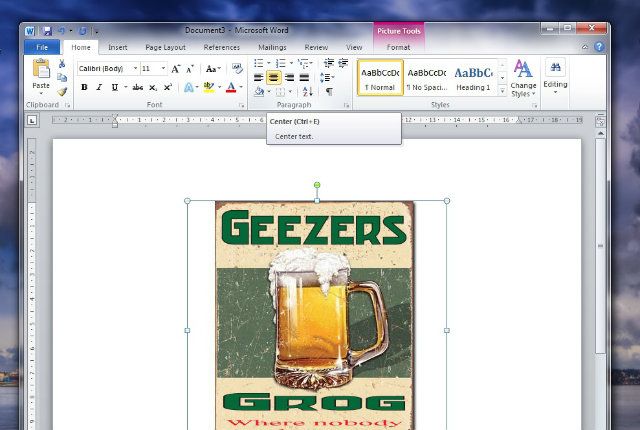Screen dimensions: 640x430
Task: Click the Copy icon in Clipboard group
Action: 62,78
